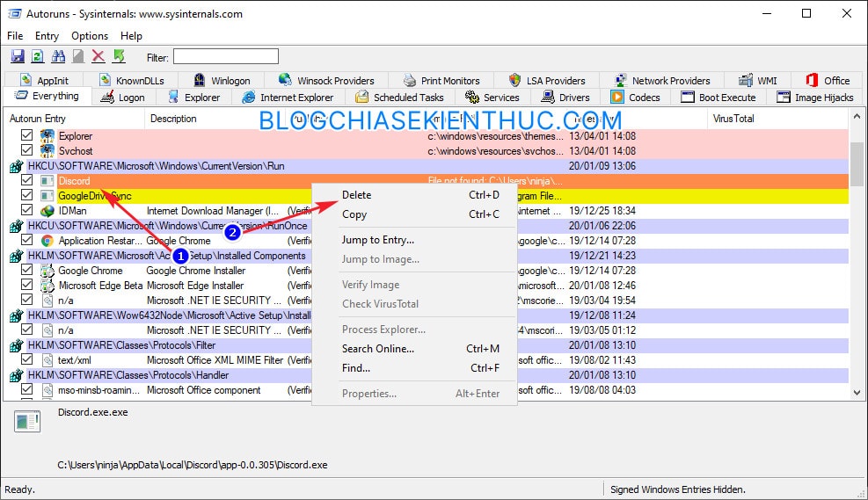Choose Delete from the context menu

[414, 195]
